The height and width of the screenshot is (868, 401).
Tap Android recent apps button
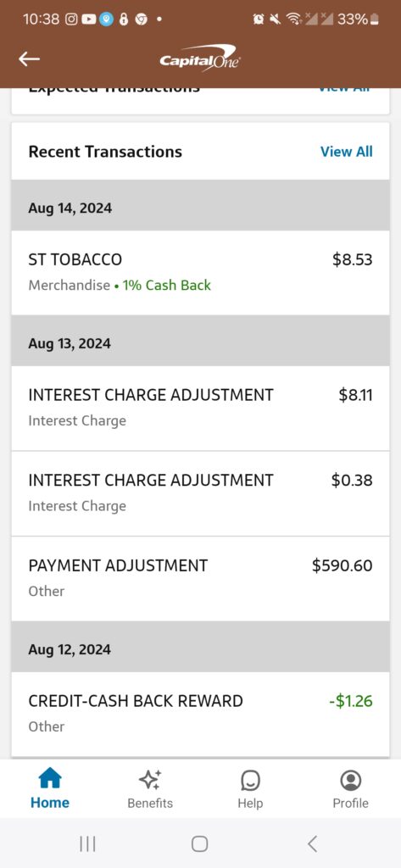[87, 843]
